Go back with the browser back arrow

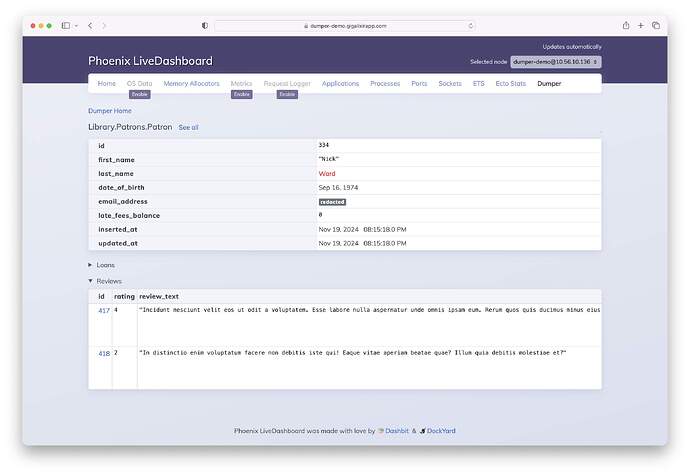[x=90, y=26]
